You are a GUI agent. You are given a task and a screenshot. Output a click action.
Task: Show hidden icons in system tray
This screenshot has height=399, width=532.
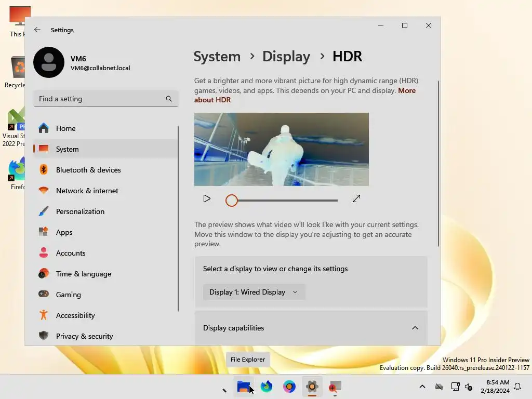point(422,387)
